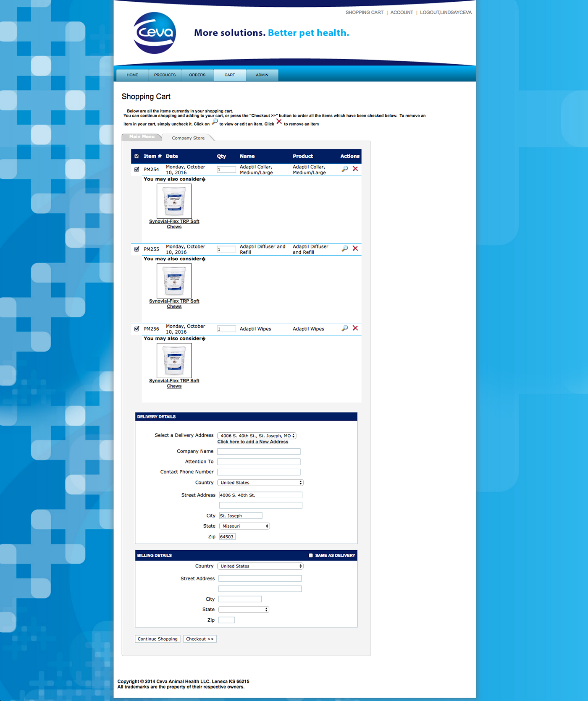
Task: Click Synovial-Flex product thumbnail under PM256
Action: [174, 361]
